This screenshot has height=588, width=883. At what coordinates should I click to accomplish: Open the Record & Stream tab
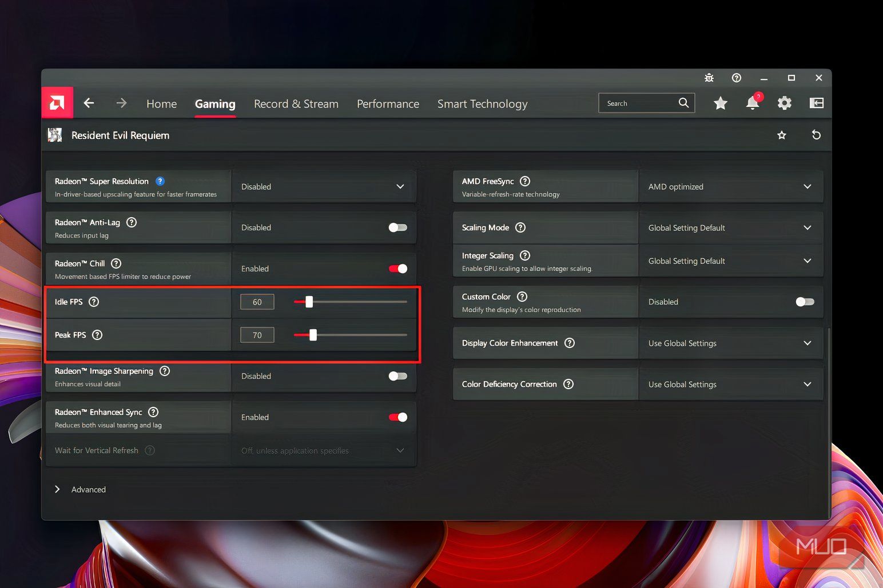(296, 104)
